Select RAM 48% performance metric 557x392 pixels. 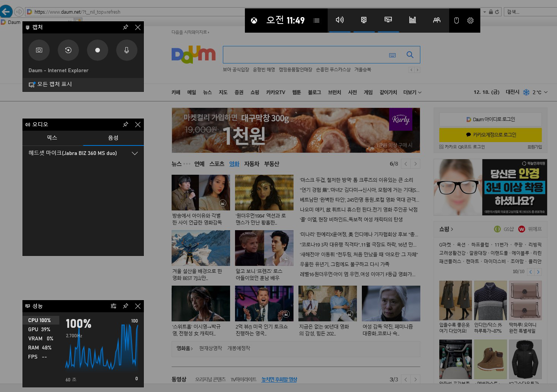41,348
